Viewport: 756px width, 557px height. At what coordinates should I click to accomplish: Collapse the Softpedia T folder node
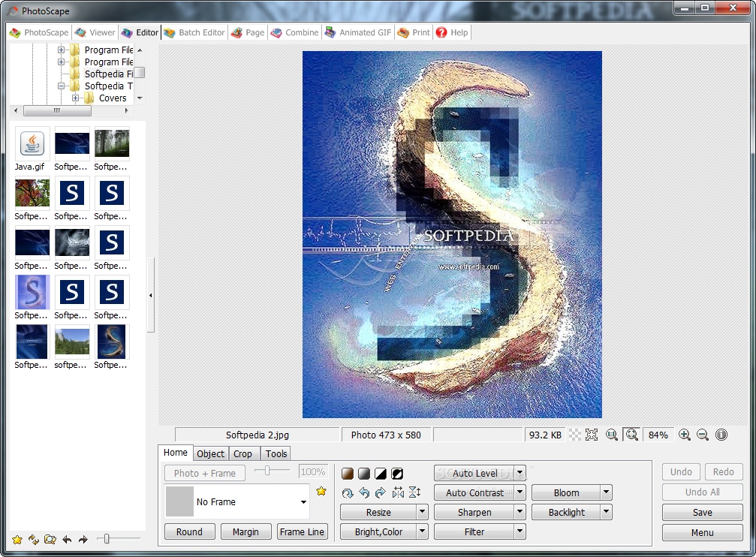[62, 86]
